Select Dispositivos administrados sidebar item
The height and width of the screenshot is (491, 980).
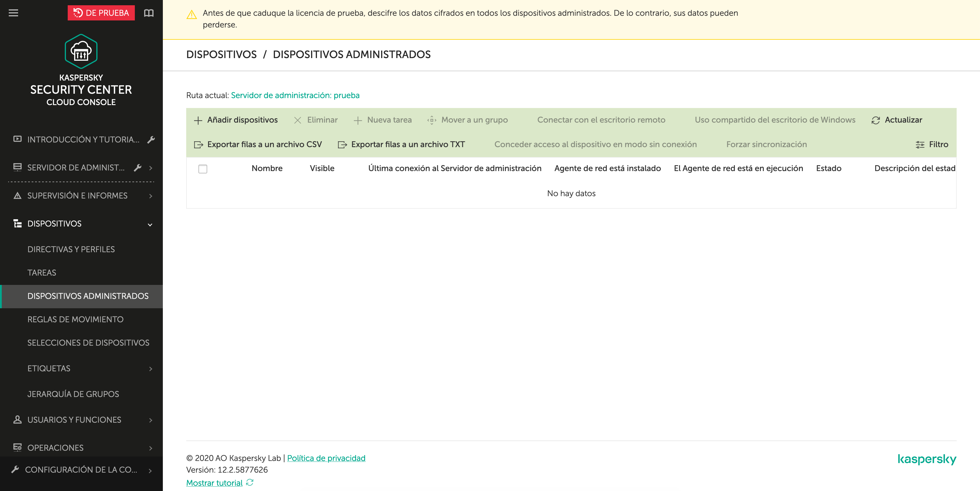tap(81, 296)
